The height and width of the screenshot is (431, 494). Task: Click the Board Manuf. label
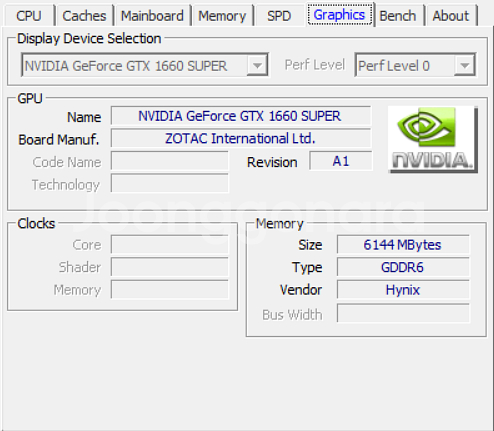pyautogui.click(x=59, y=139)
